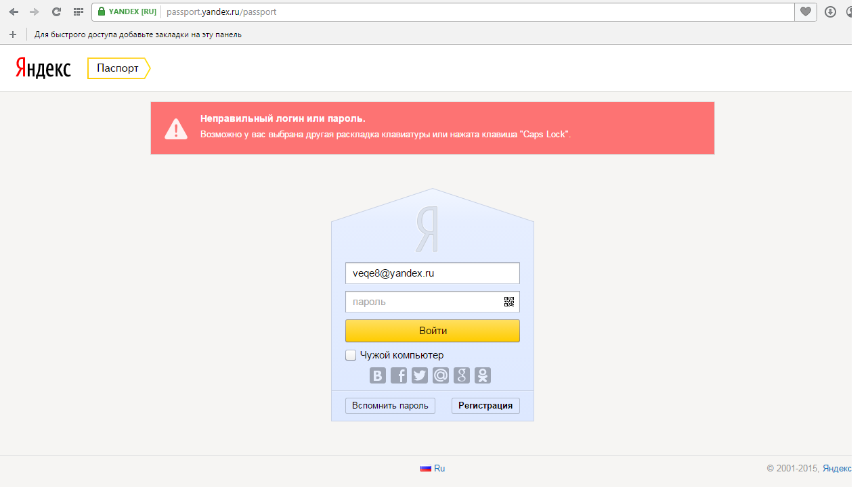Click the Вспомнить пароль button

pos(390,406)
